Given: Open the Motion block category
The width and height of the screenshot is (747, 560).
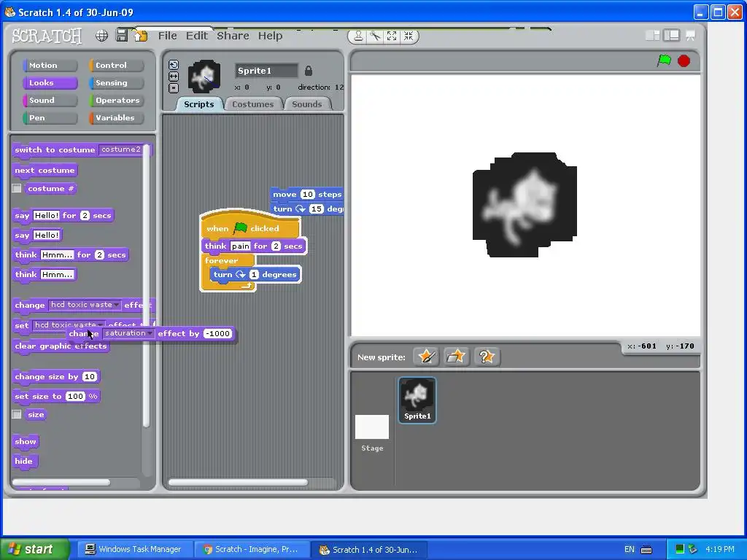Looking at the screenshot, I should tap(50, 65).
